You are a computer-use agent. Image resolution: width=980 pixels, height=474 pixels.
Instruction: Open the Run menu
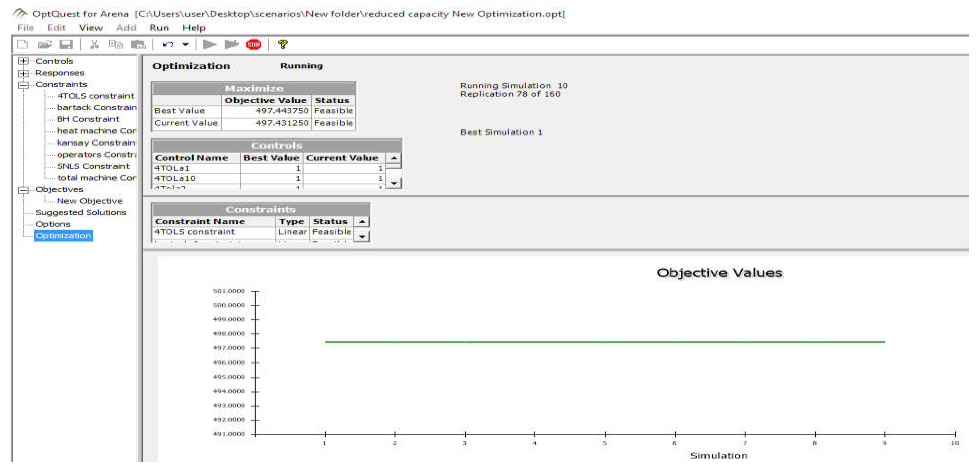pos(159,28)
